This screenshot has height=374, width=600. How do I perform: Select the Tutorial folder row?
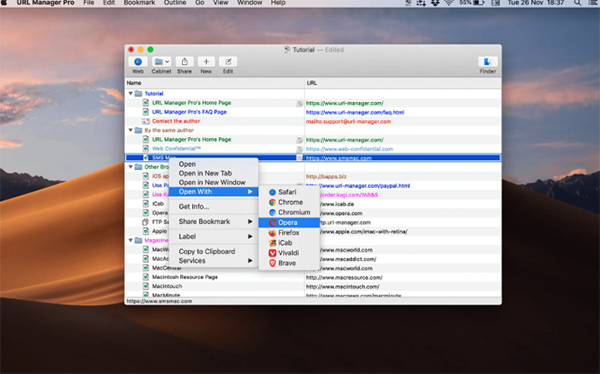tap(313, 93)
